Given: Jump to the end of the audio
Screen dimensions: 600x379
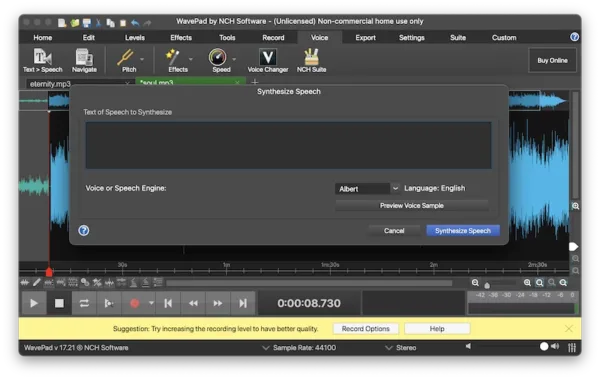Looking at the screenshot, I should 243,303.
